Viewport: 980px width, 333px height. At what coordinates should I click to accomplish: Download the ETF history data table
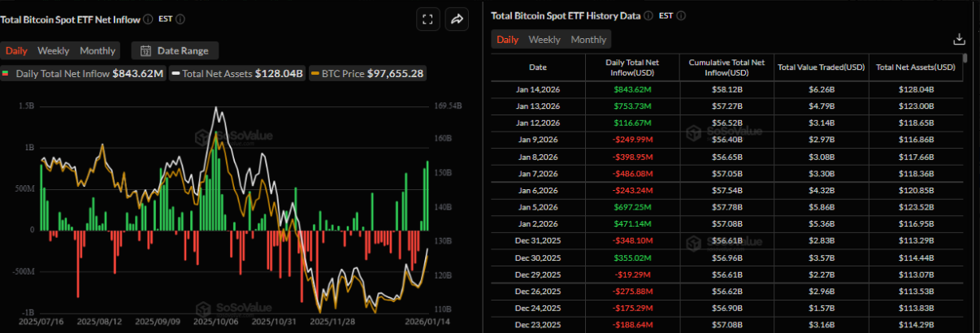pyautogui.click(x=959, y=39)
